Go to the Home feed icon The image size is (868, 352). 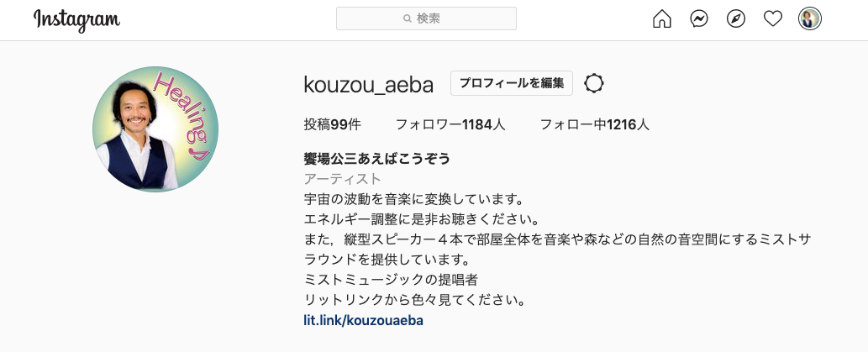[x=662, y=19]
